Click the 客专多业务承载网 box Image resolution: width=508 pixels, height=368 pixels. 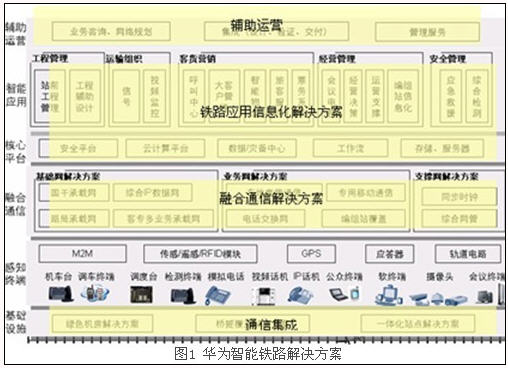pos(164,219)
